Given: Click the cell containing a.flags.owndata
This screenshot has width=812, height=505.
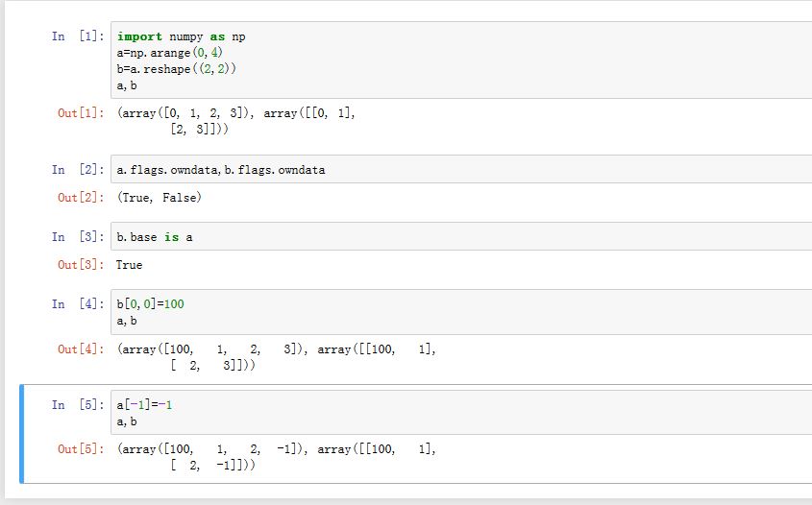Looking at the screenshot, I should 459,170.
